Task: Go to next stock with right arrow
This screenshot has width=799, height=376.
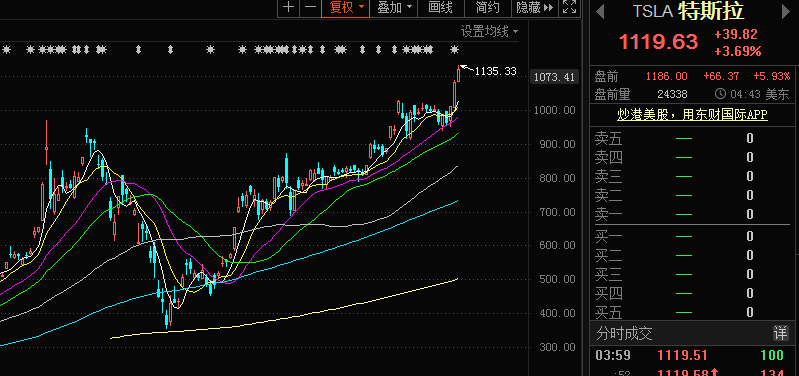Action: pyautogui.click(x=786, y=11)
